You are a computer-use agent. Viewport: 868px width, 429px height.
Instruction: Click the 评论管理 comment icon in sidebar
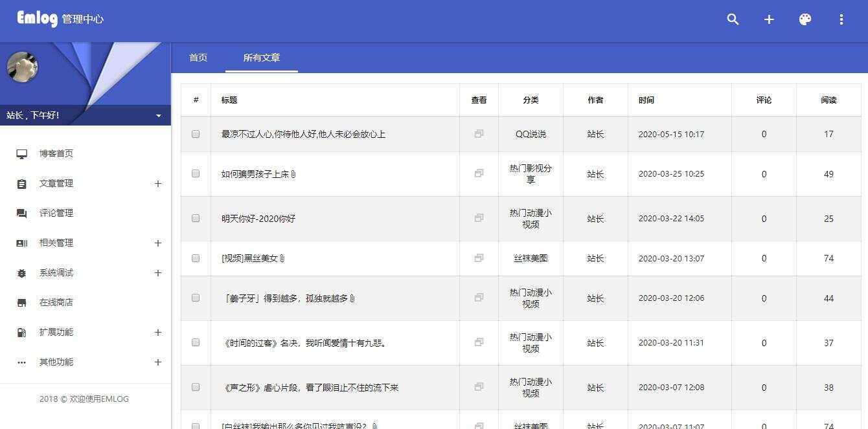pyautogui.click(x=20, y=213)
